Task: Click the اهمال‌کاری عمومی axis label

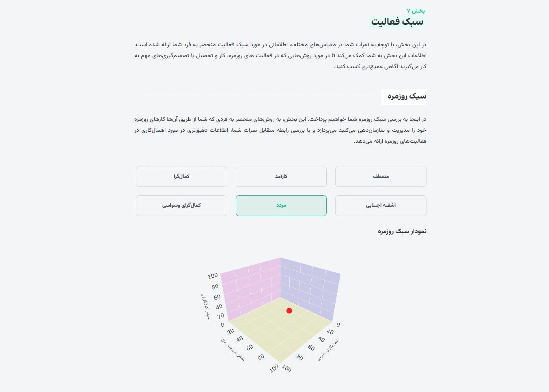Action: (x=328, y=349)
